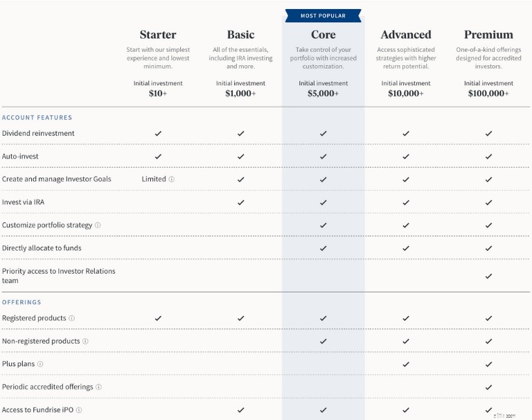Click the $10+ initial investment amount
This screenshot has height=420, width=532.
click(158, 94)
